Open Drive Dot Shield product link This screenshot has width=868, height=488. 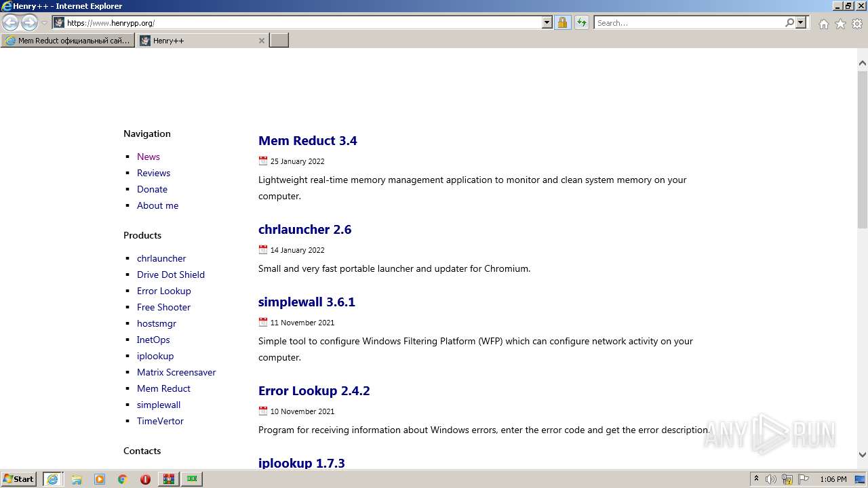click(171, 274)
